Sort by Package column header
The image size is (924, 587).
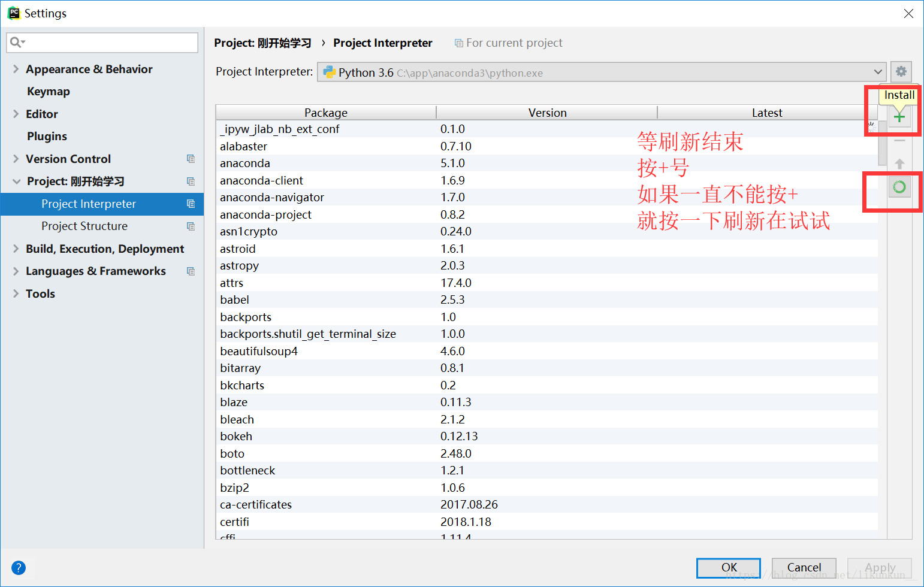pos(326,113)
